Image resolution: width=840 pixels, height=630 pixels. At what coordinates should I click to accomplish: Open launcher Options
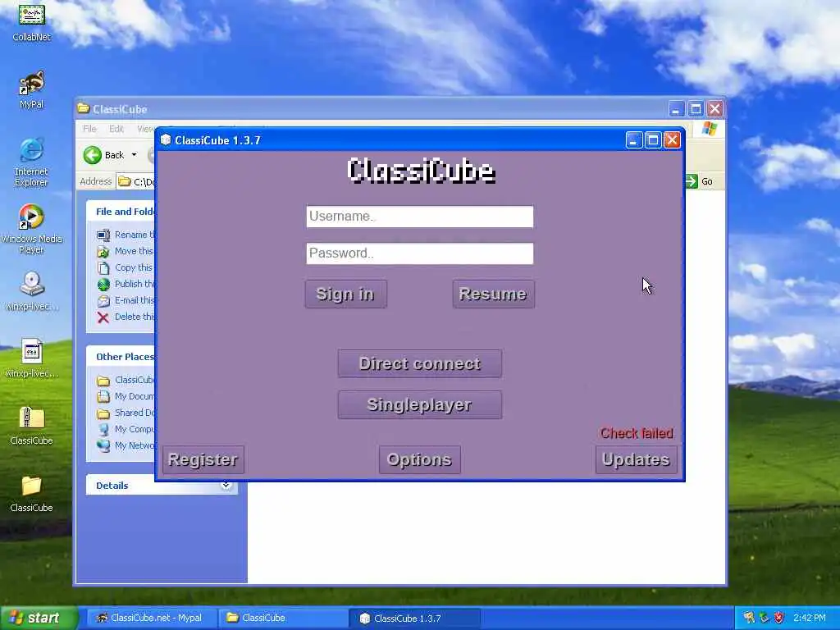coord(419,459)
